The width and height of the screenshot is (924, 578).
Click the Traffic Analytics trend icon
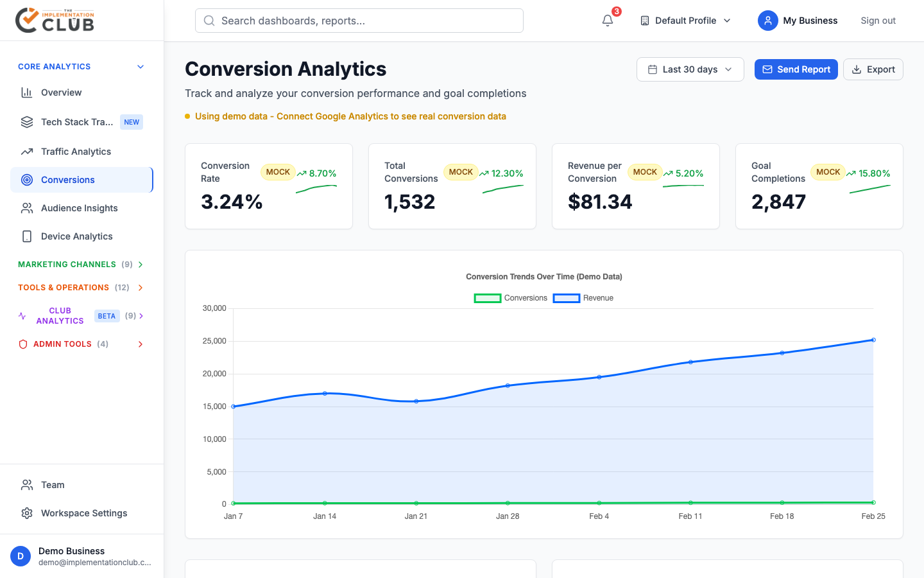pyautogui.click(x=27, y=152)
